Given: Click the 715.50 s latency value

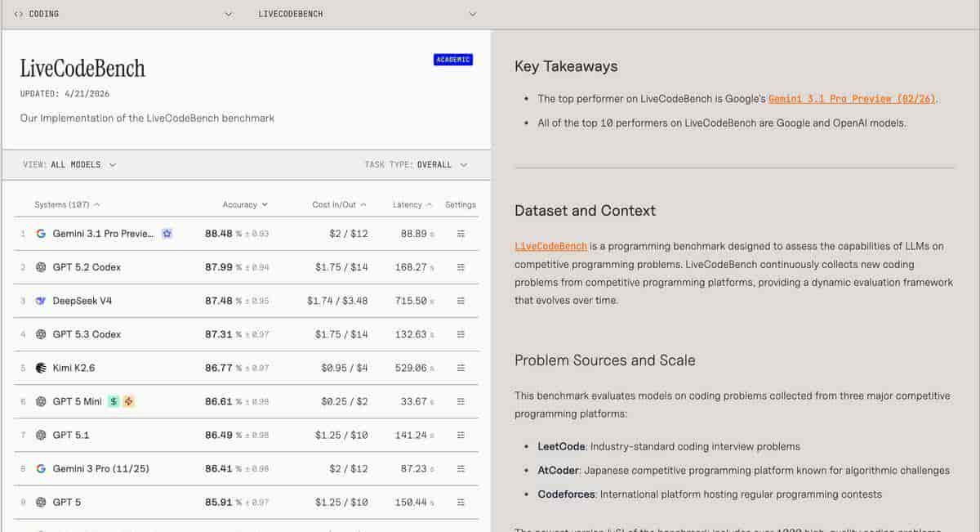Looking at the screenshot, I should 413,301.
